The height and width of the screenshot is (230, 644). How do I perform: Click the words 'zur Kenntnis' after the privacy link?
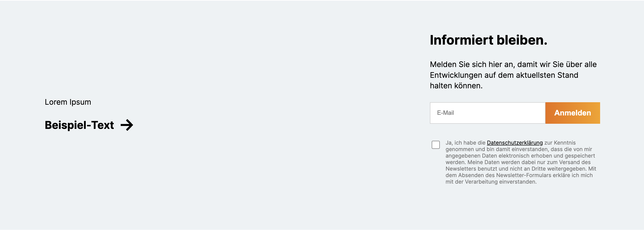tap(560, 143)
